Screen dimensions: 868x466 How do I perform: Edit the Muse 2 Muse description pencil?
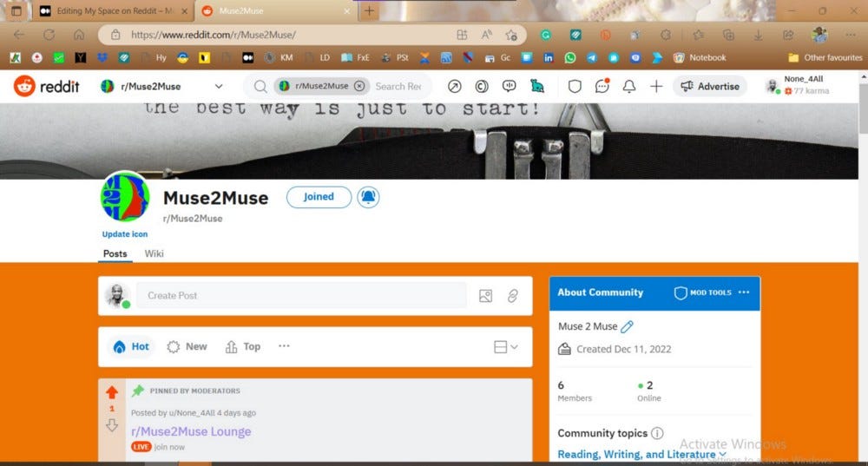pos(627,326)
